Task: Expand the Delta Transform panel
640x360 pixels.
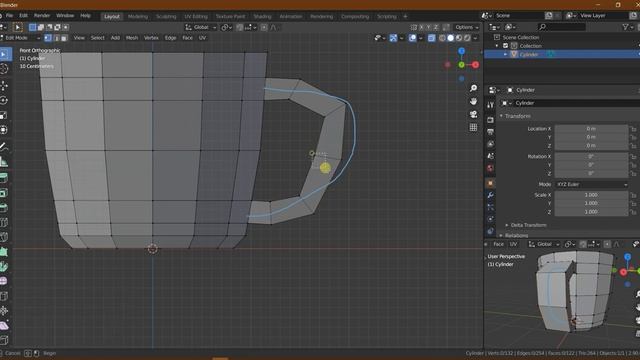Action: (x=526, y=225)
